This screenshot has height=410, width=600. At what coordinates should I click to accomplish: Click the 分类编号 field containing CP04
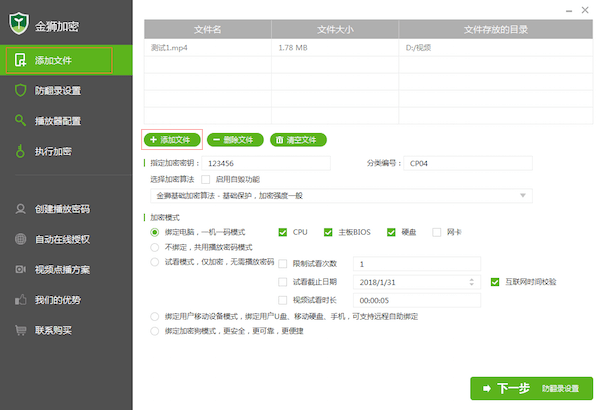[468, 163]
